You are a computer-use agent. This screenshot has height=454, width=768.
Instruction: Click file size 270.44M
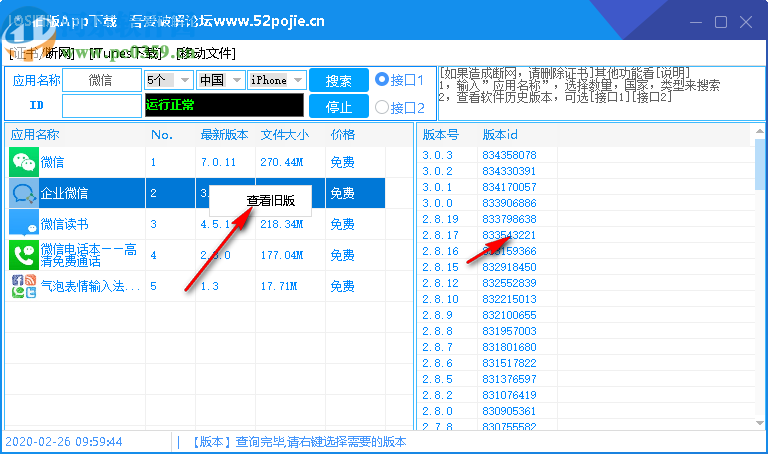point(282,162)
